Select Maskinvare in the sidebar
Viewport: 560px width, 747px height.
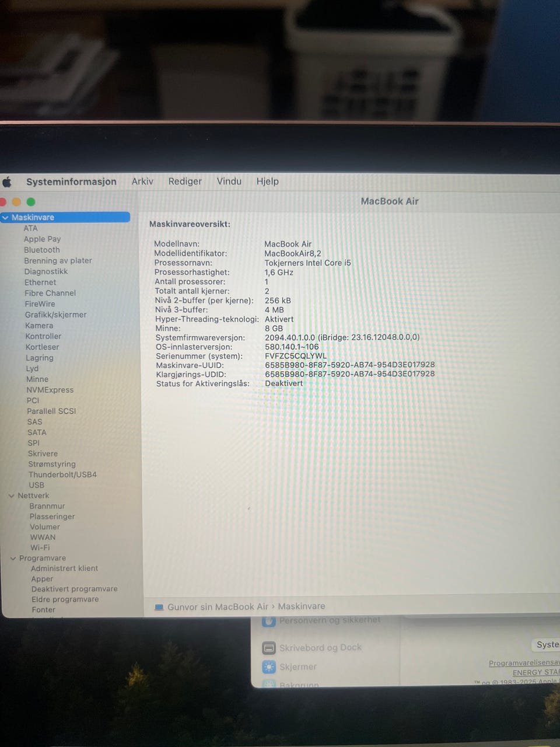(x=65, y=217)
